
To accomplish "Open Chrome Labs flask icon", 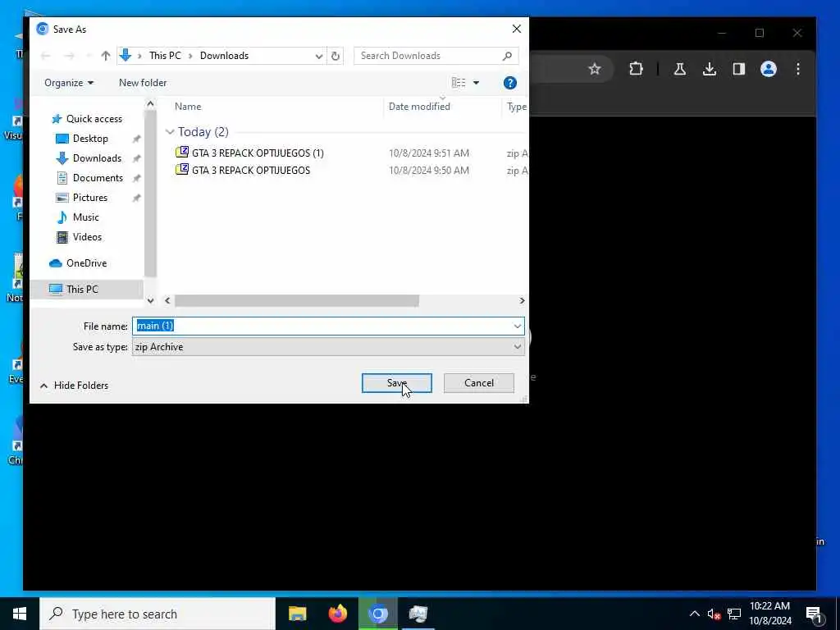I will click(680, 69).
